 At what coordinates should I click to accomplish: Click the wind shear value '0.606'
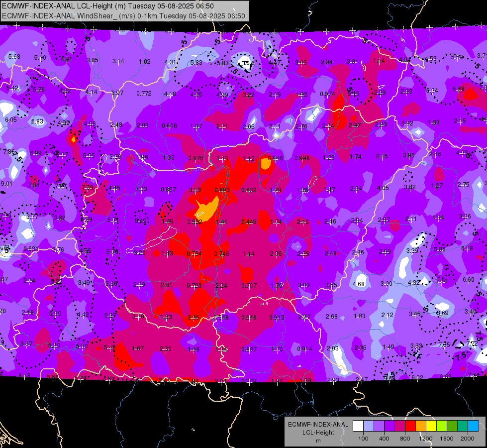point(169,125)
